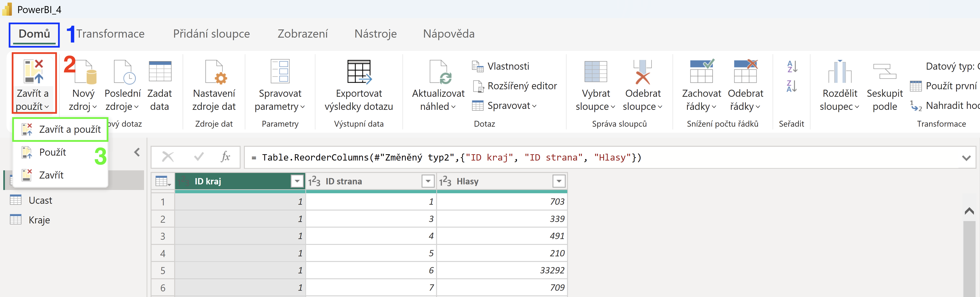Screen dimensions: 980x297
Task: Click the Zachovat řádky icon
Action: coord(702,71)
